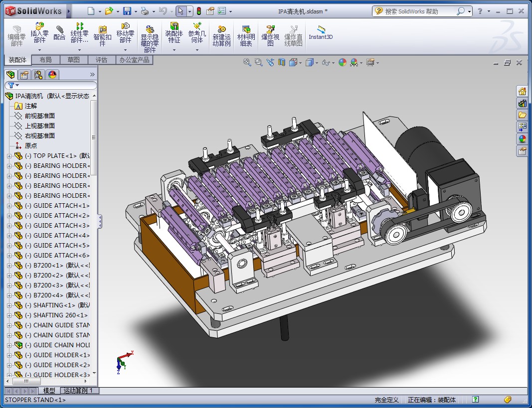532x408 pixels.
Task: Click the edit appearance color ball icon
Action: [x=342, y=62]
